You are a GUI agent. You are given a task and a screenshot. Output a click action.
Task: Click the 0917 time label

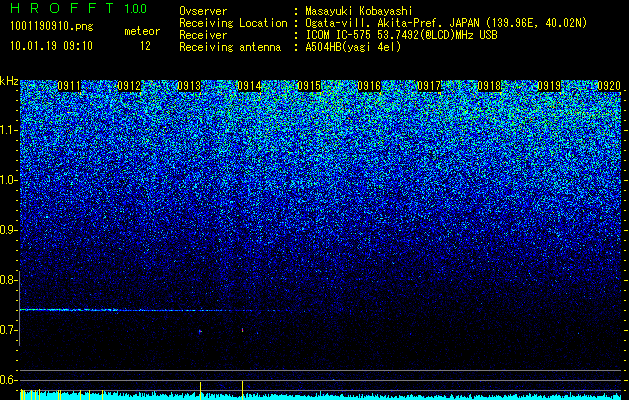click(x=429, y=86)
